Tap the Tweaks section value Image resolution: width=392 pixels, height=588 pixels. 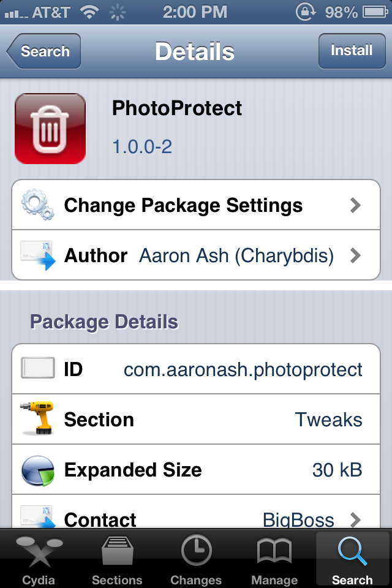[328, 420]
